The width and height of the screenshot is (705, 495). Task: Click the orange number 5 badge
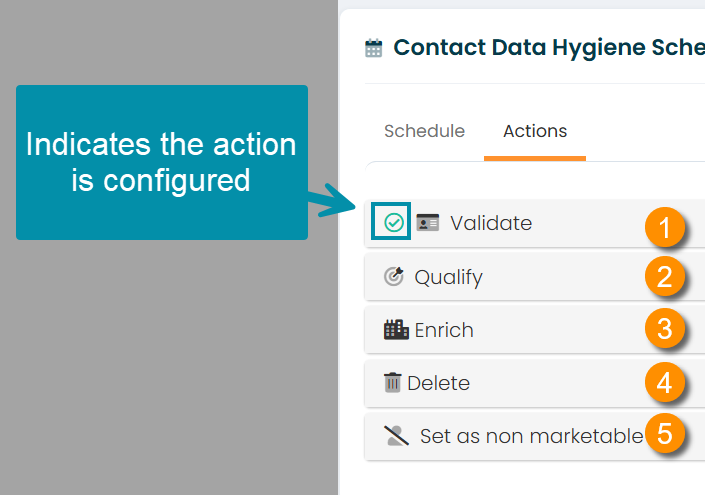point(665,433)
